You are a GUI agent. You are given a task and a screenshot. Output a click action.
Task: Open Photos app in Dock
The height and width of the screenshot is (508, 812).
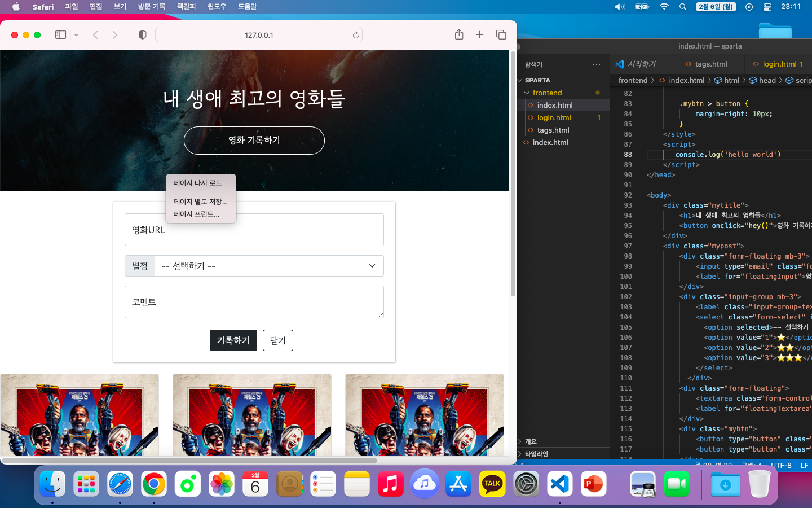[222, 484]
